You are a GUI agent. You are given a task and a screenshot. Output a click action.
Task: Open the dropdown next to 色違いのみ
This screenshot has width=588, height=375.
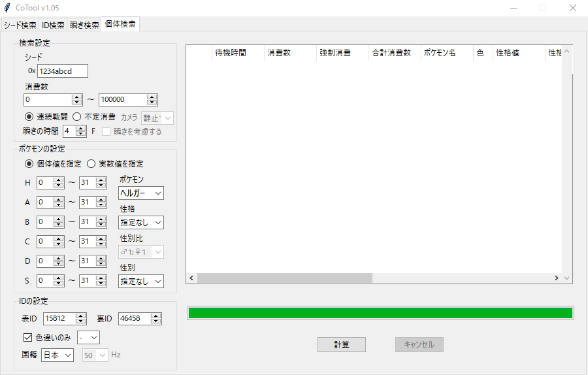88,338
